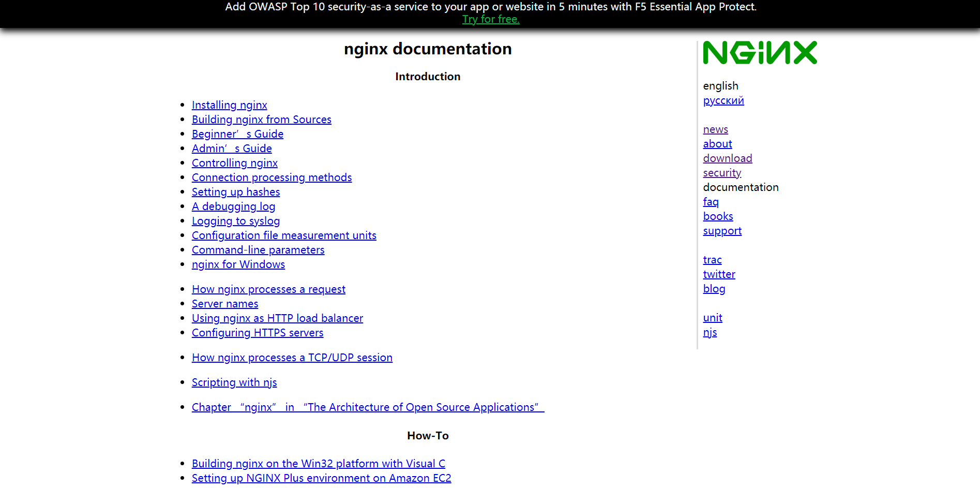
Task: View How nginx processes a request
Action: click(268, 289)
